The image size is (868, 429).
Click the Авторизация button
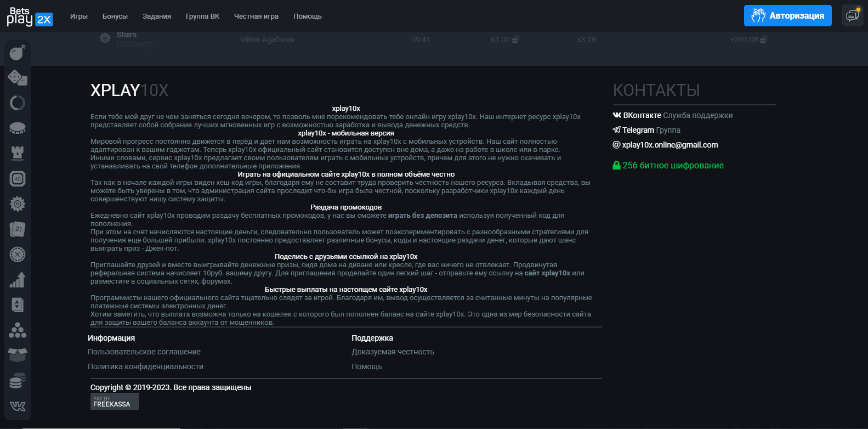coord(787,15)
